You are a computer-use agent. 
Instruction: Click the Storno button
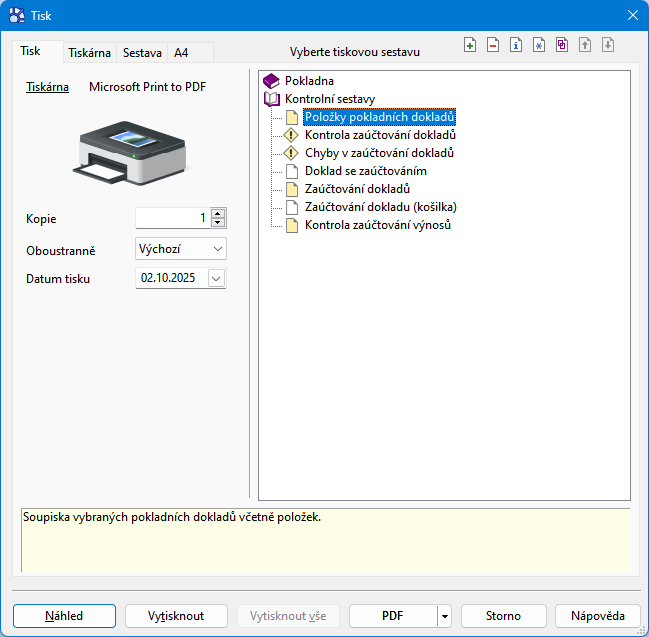coord(503,616)
